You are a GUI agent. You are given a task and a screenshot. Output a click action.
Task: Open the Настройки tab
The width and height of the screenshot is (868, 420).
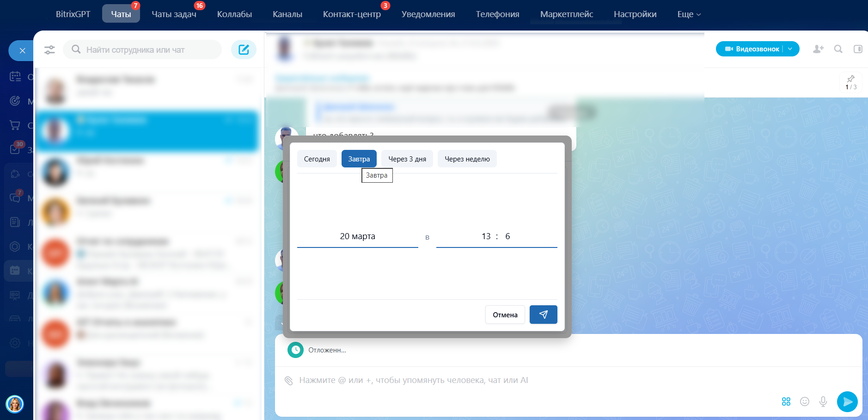(x=635, y=14)
